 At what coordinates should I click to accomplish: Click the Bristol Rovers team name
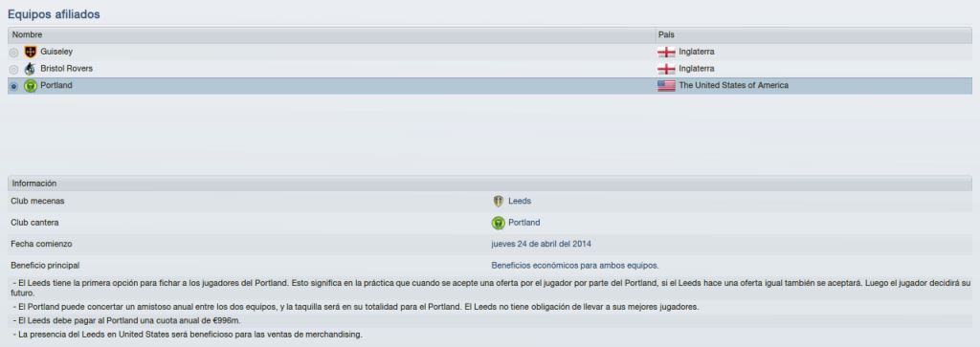pos(67,69)
